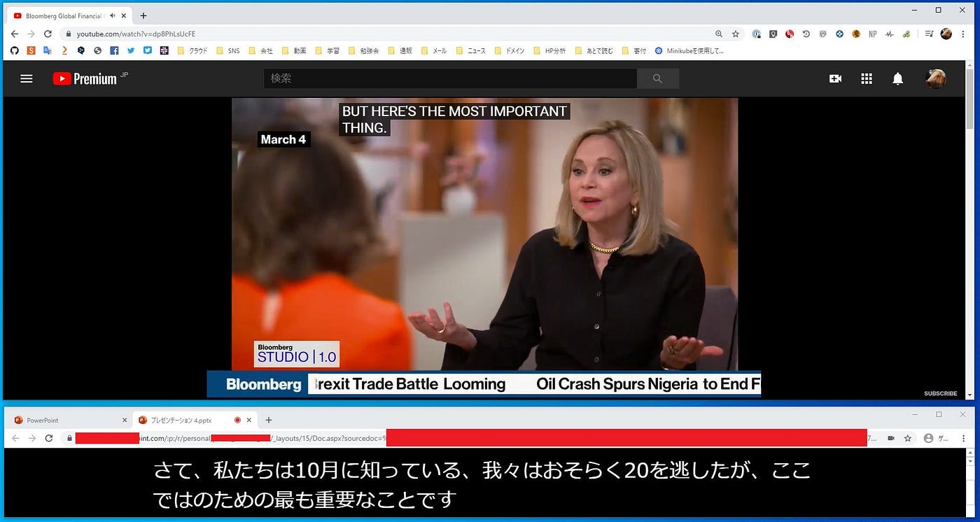Open the YouTube hamburger guide menu
The height and width of the screenshot is (522, 980).
click(27, 79)
